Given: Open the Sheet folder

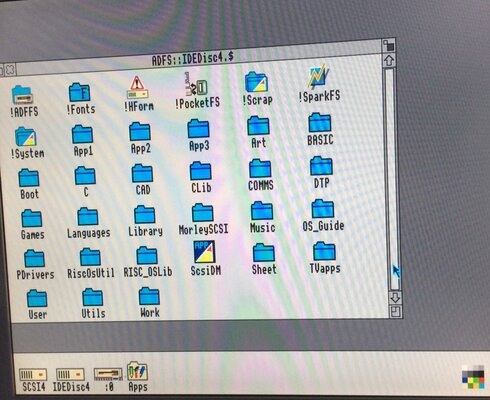Looking at the screenshot, I should 264,253.
